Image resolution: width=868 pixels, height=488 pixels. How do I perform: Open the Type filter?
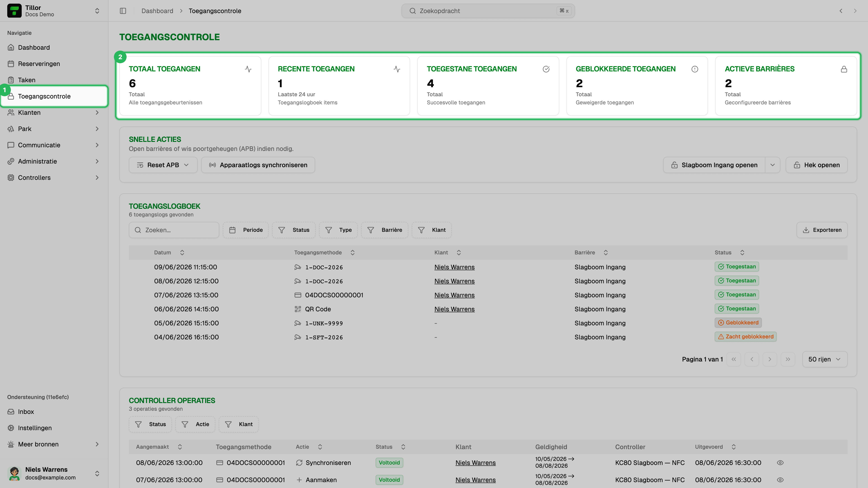tap(338, 230)
